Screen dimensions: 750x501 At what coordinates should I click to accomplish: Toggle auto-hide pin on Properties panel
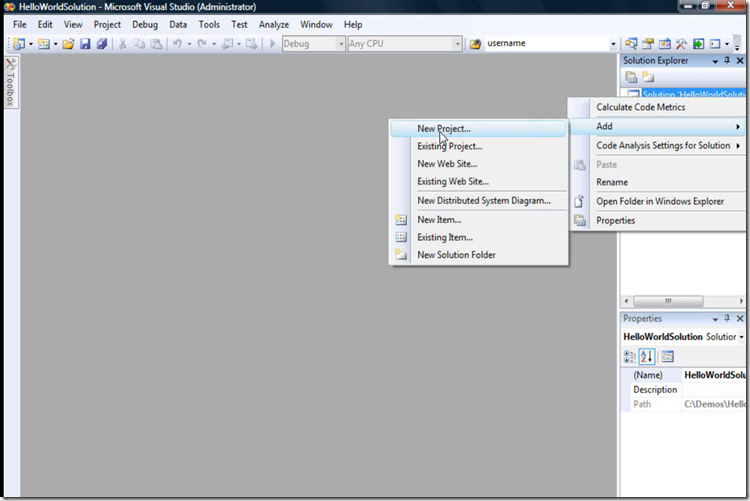pos(727,318)
